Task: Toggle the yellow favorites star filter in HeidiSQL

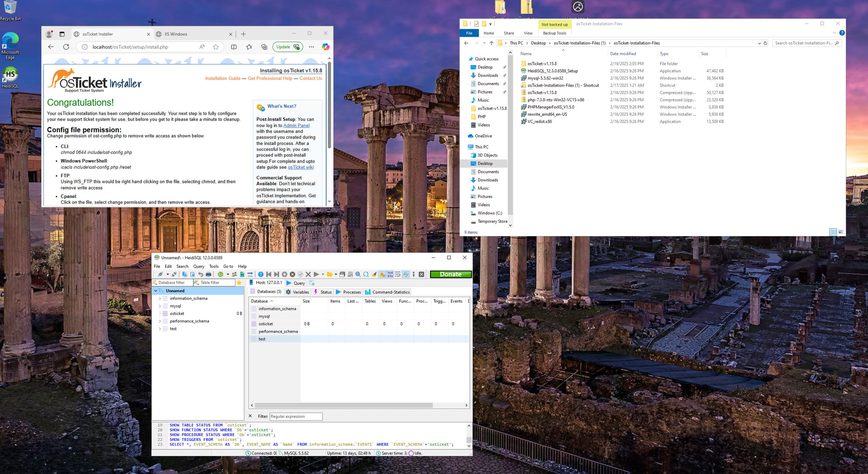Action: (x=239, y=283)
